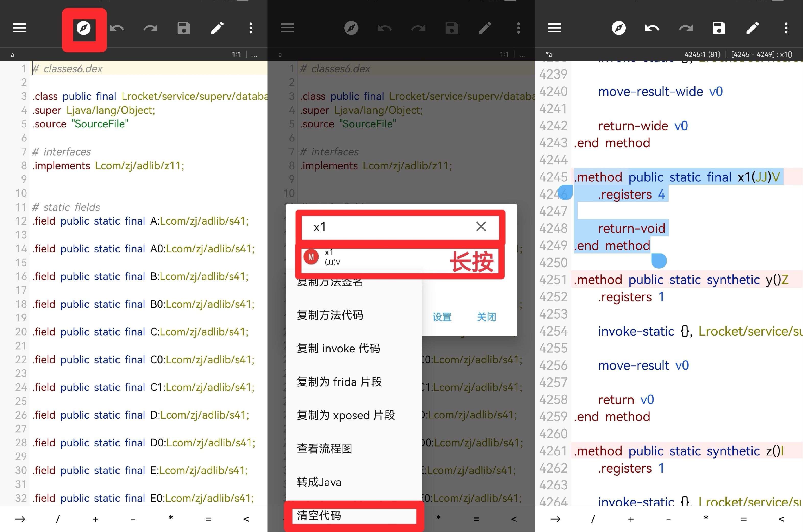This screenshot has height=532, width=803.
Task: Insert plus symbol from the left panel's symbol bar
Action: (x=96, y=519)
